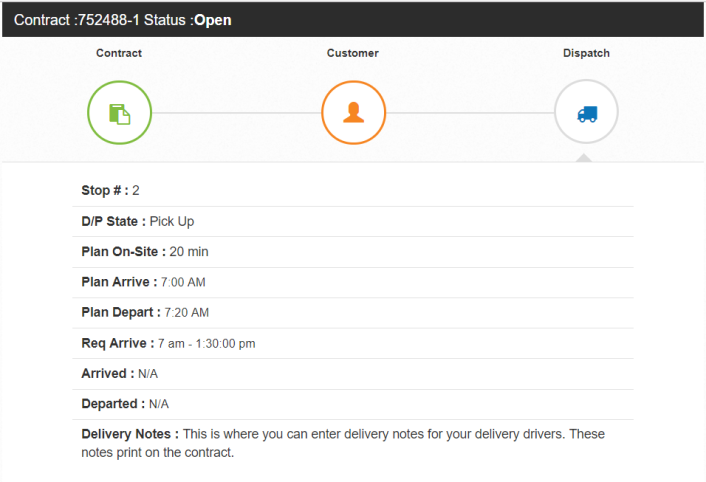Screen dimensions: 706x482
Task: Select the contract number 752488-1 header text
Action: [109, 20]
